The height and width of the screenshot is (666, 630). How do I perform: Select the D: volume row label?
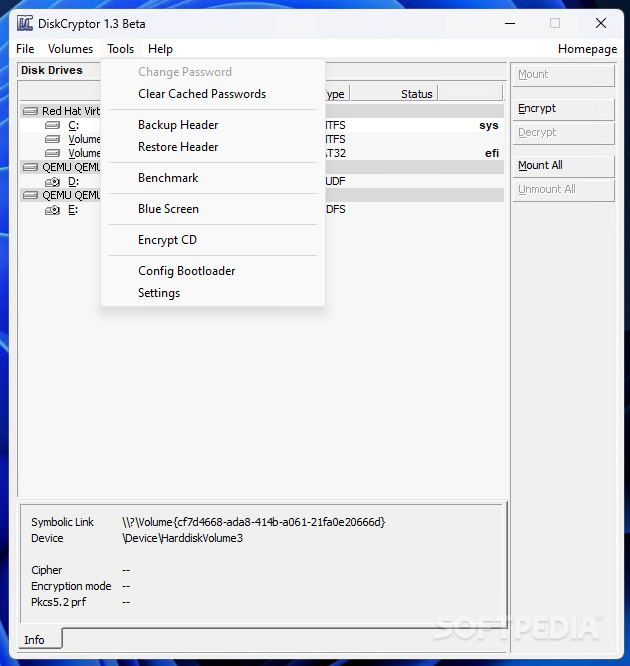click(73, 182)
